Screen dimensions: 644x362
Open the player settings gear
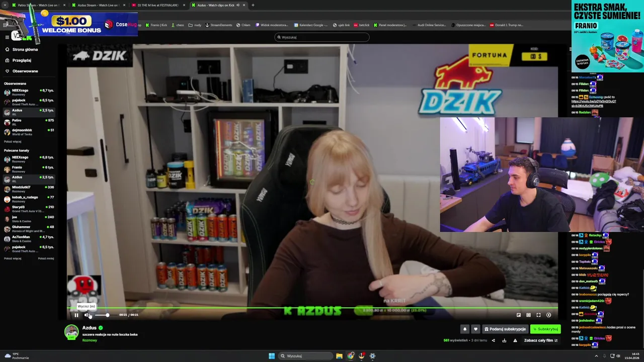click(x=548, y=315)
